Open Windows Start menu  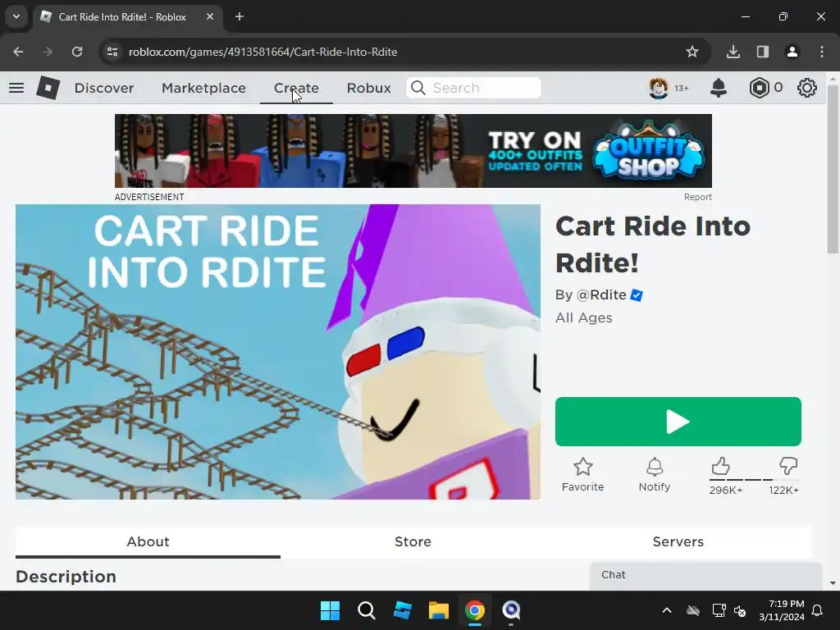click(330, 610)
